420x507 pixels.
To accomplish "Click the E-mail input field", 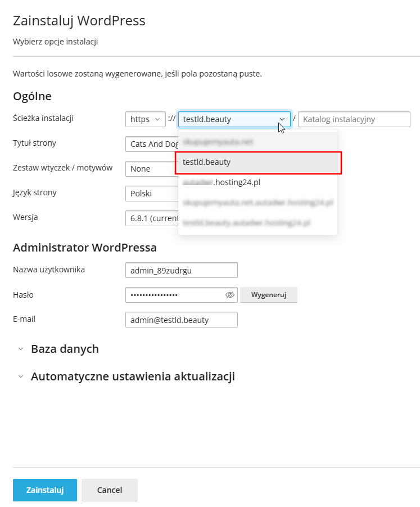I will tap(182, 320).
